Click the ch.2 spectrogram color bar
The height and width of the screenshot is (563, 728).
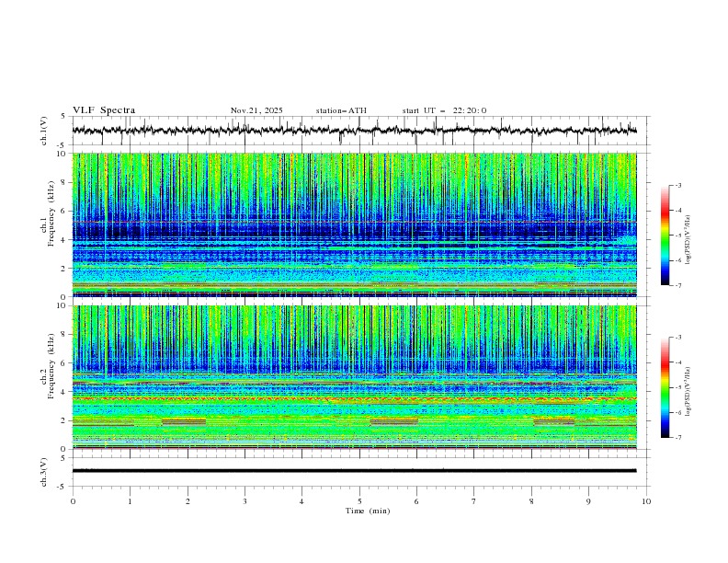pyautogui.click(x=665, y=387)
